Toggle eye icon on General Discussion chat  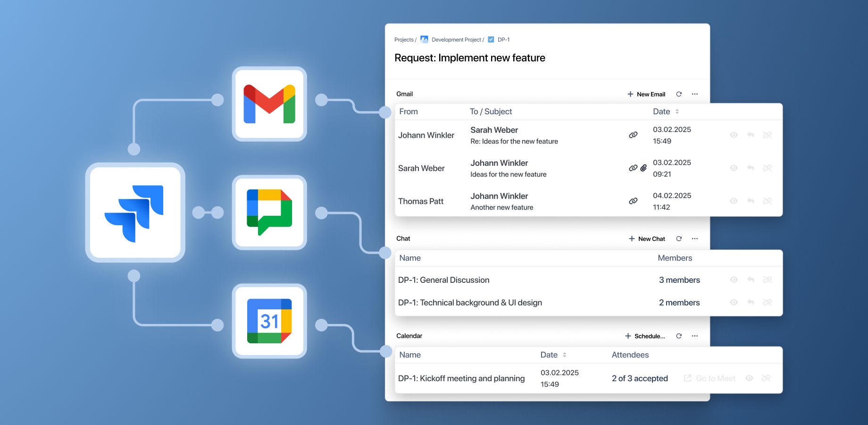[x=734, y=280]
